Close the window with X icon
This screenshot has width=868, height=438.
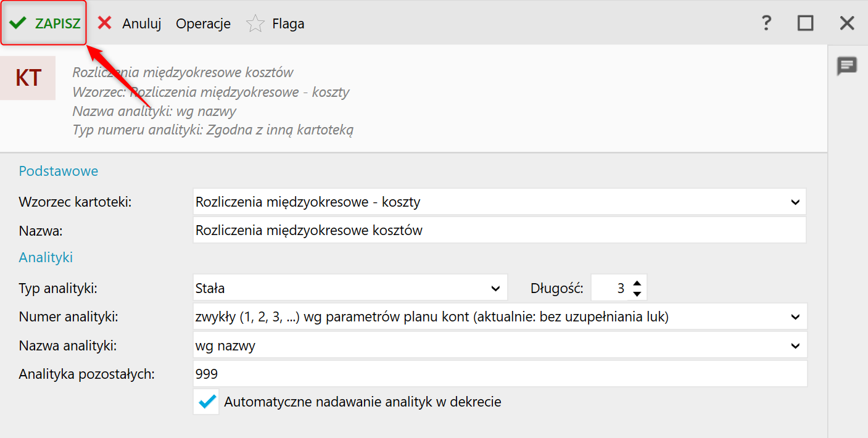846,23
